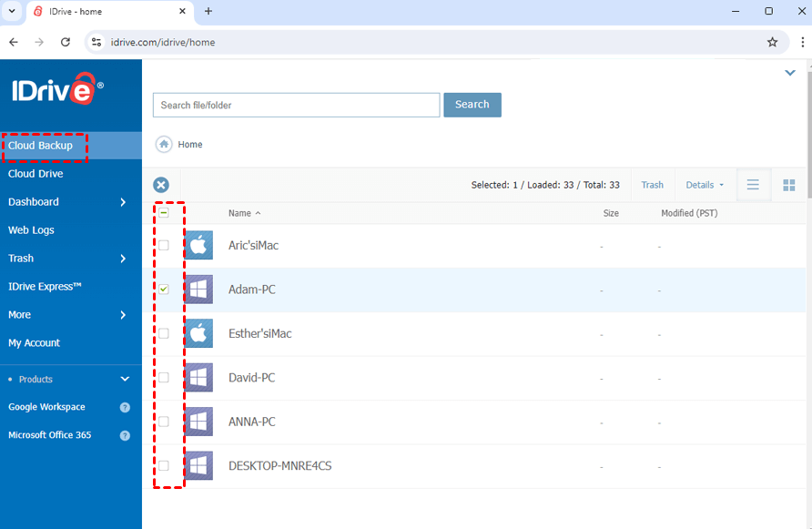Collapse the Products section chevron
This screenshot has height=529, width=812.
(x=125, y=380)
